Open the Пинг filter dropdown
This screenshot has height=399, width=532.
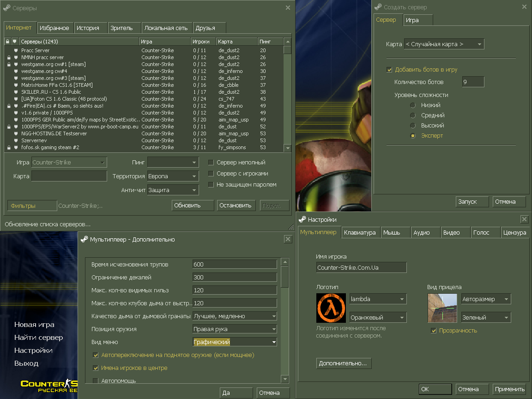coord(173,163)
